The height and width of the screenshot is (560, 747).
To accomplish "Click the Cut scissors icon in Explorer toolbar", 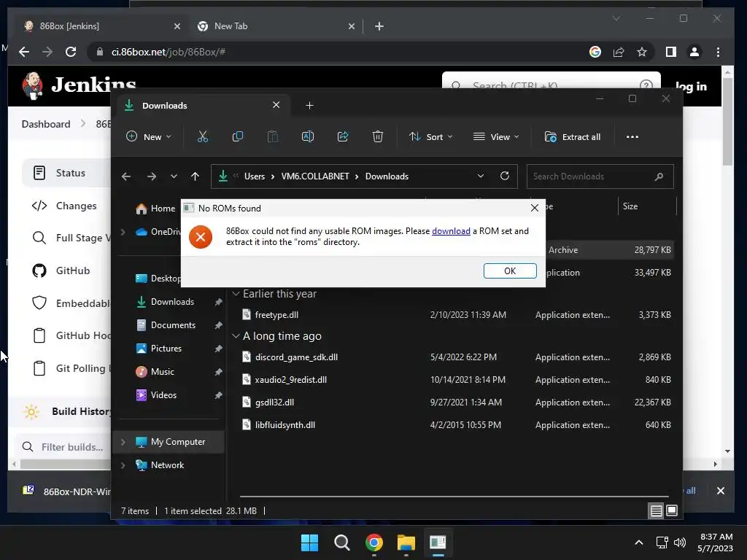I will (203, 136).
